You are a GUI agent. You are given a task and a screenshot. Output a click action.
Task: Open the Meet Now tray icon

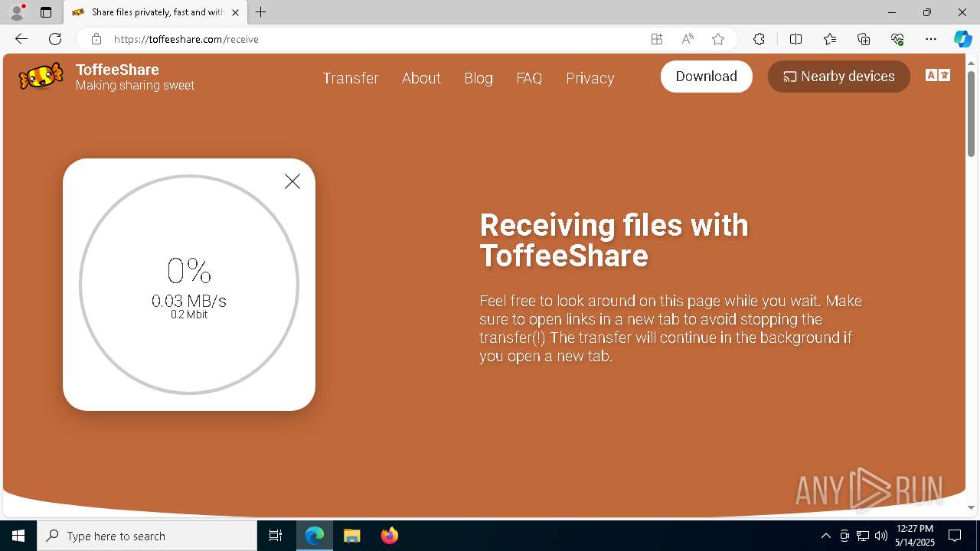(844, 536)
